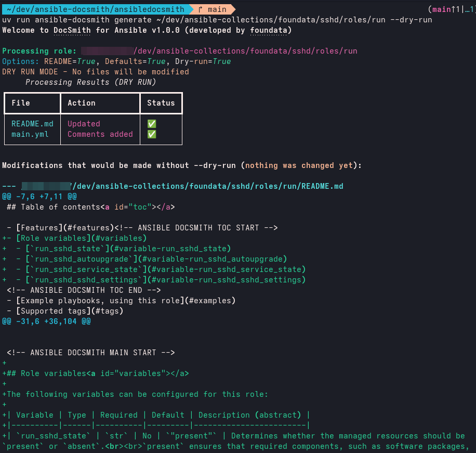Click the arrow tip ending the prompt segment
Viewport: 476px width, 453px height.
235,9
